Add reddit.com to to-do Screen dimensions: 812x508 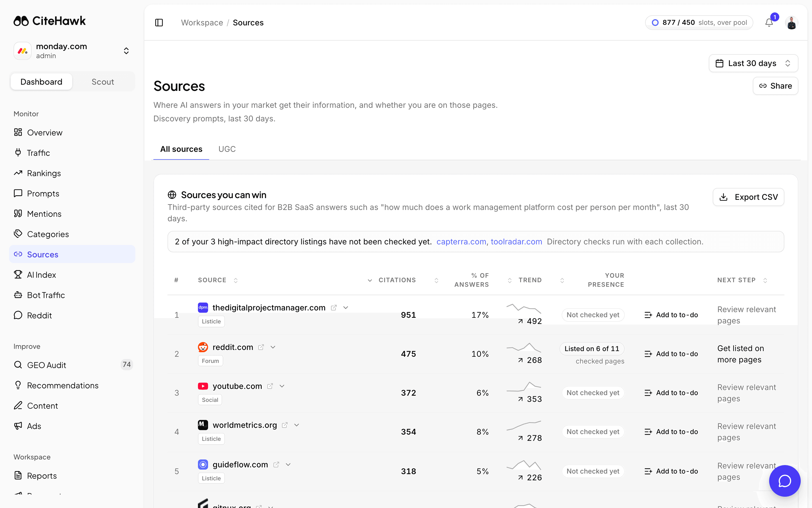[x=671, y=354]
